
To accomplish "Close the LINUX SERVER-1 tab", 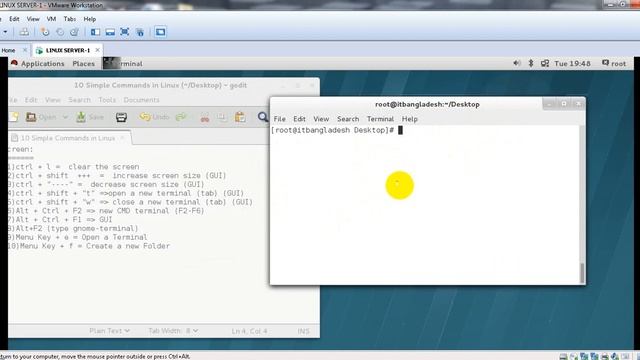I will point(98,50).
